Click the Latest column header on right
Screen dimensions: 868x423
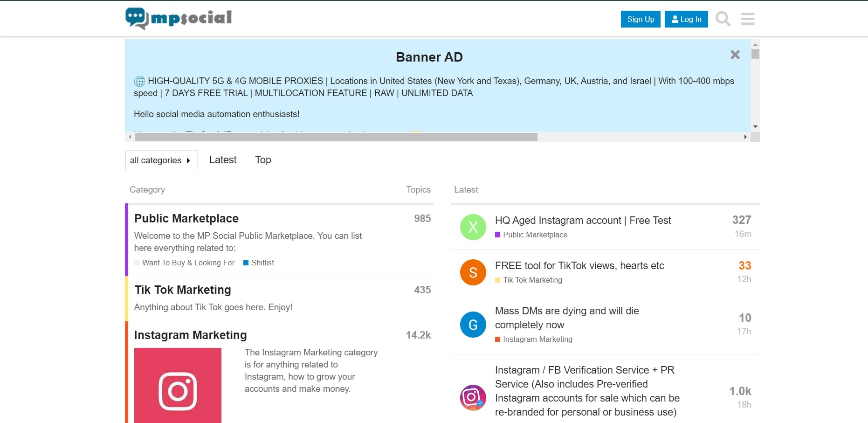tap(466, 190)
